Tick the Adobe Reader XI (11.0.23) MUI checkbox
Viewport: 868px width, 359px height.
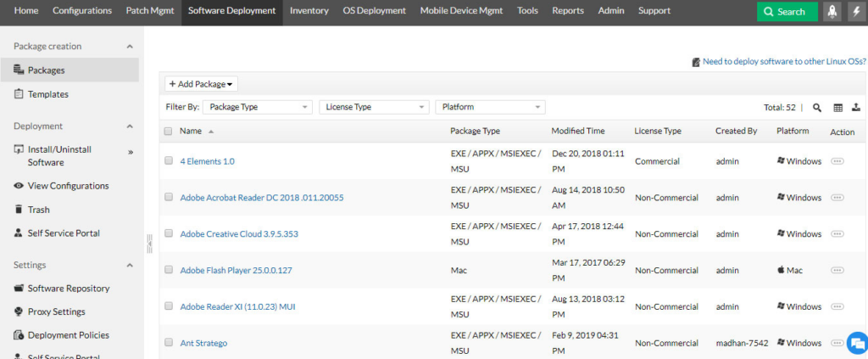point(169,306)
